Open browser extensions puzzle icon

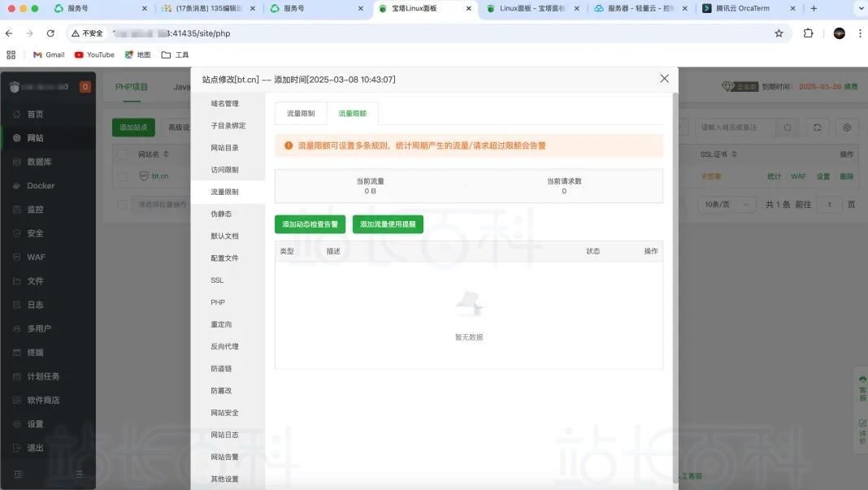808,33
